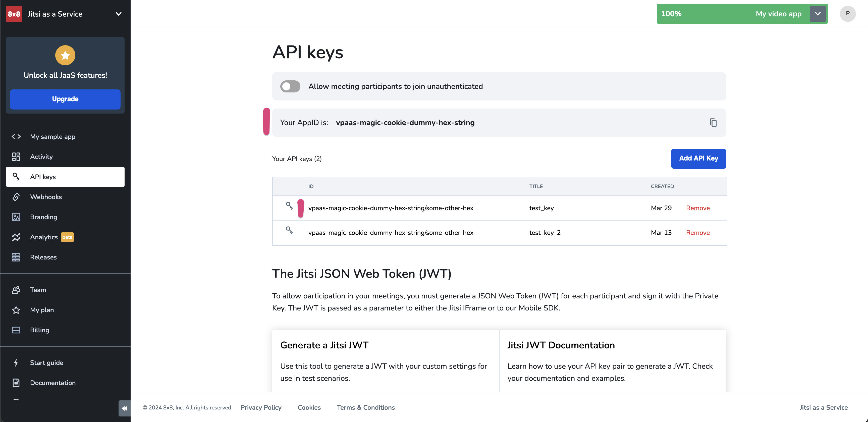
Task: Open Privacy Policy footer link
Action: tap(261, 407)
